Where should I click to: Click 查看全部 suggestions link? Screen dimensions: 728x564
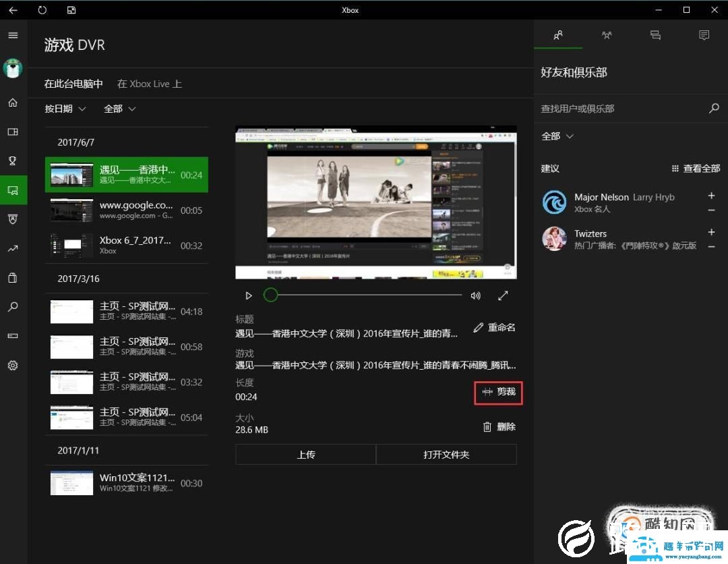click(x=696, y=168)
